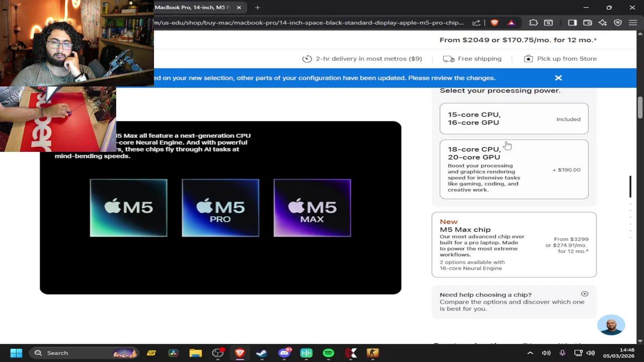This screenshot has height=362, width=644.
Task: Close the MacBook Pro browser tab
Action: (x=239, y=8)
